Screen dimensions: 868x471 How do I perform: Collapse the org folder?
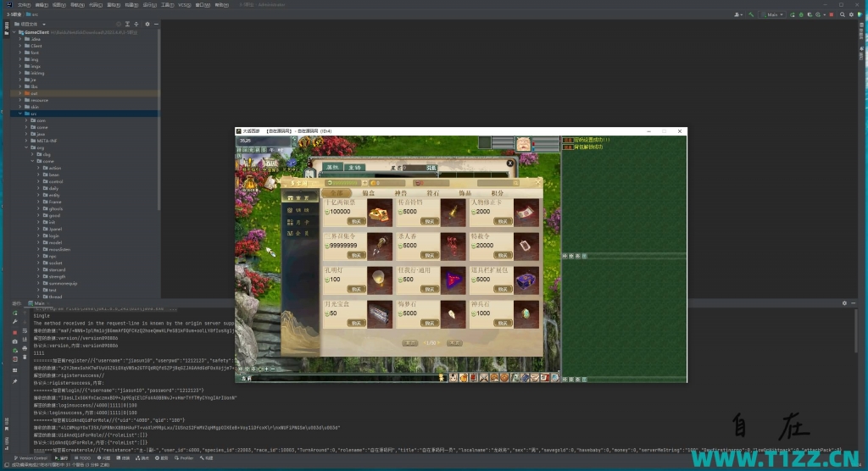tap(26, 147)
